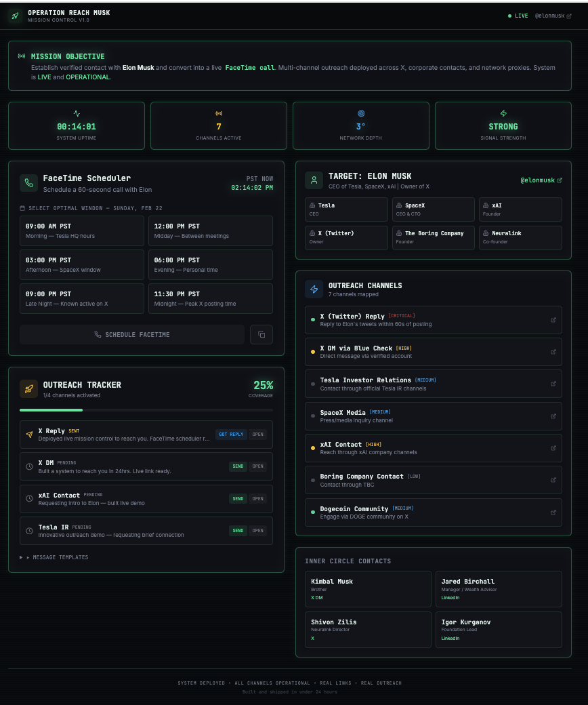This screenshot has width=588, height=705.
Task: Open external link icon for Dogecoin Community
Action: (553, 512)
